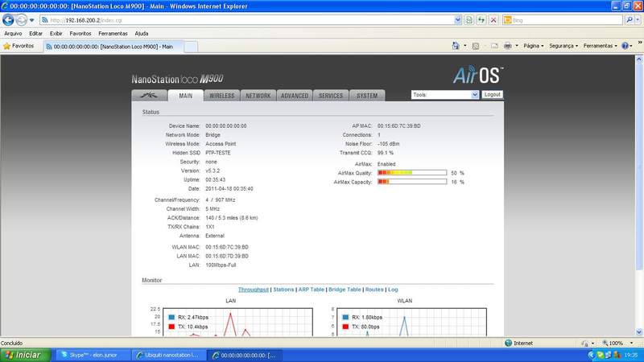The width and height of the screenshot is (644, 362).
Task: Open the Ferramentas menu in the menu bar
Action: tap(113, 33)
